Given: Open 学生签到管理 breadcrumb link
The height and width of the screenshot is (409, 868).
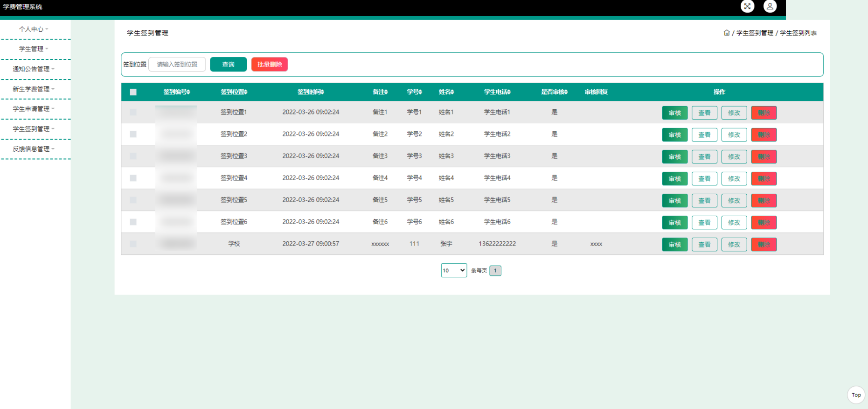Looking at the screenshot, I should click(755, 33).
